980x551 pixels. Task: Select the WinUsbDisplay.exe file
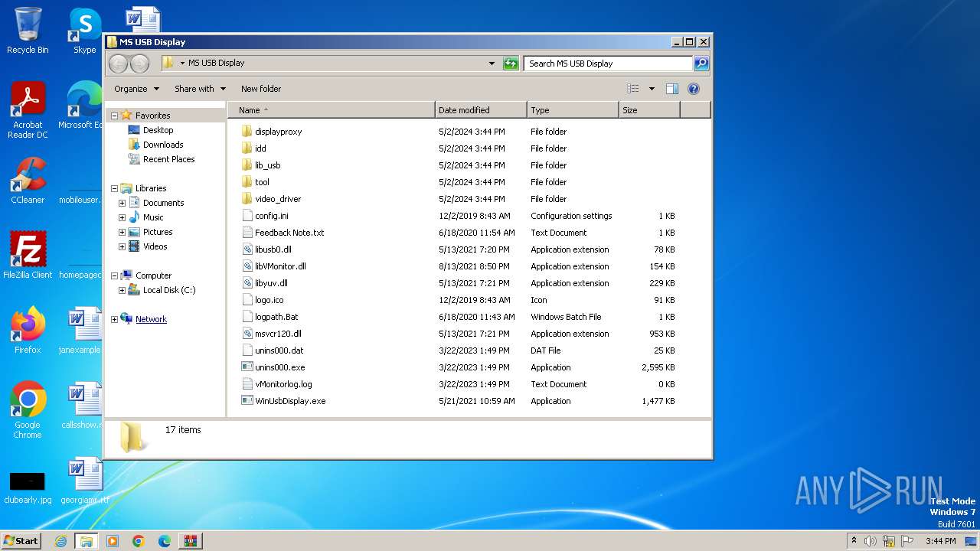click(289, 401)
